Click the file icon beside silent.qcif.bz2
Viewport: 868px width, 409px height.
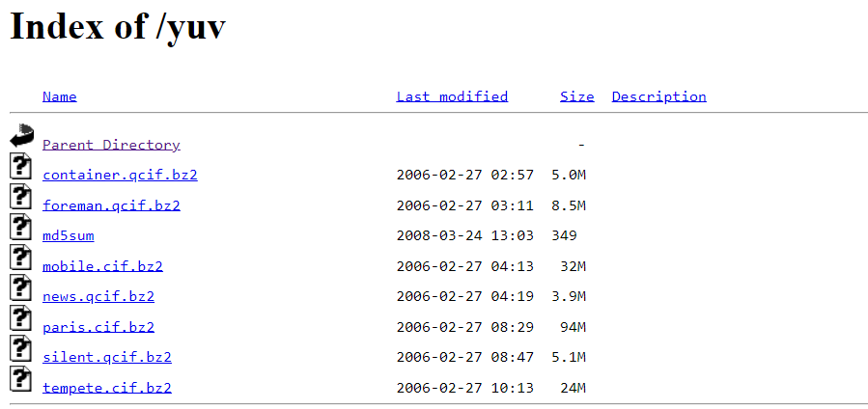tap(20, 348)
